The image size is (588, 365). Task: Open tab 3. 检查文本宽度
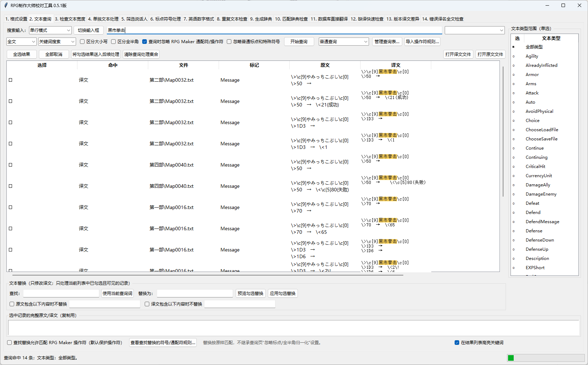70,19
